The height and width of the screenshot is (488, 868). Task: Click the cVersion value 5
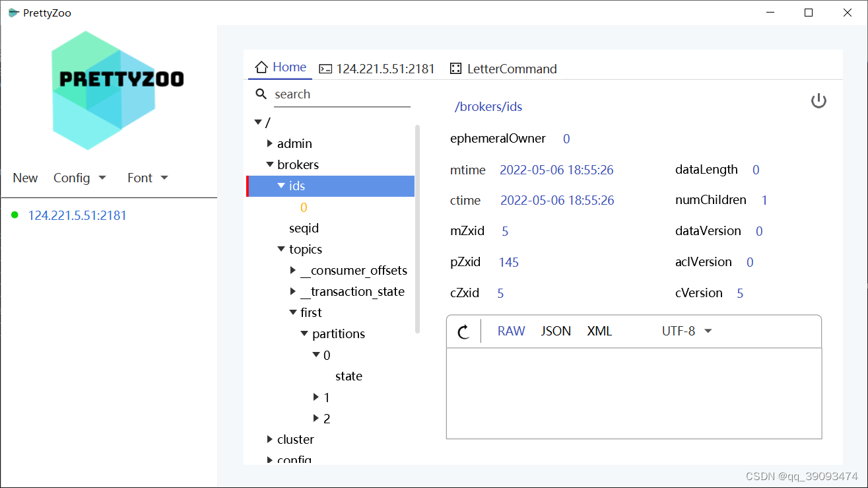(x=740, y=293)
